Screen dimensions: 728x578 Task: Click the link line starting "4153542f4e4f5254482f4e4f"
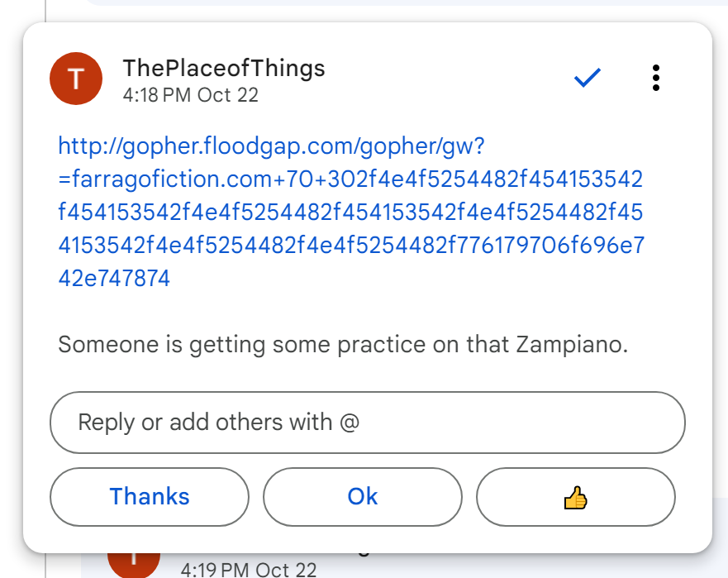[350, 246]
